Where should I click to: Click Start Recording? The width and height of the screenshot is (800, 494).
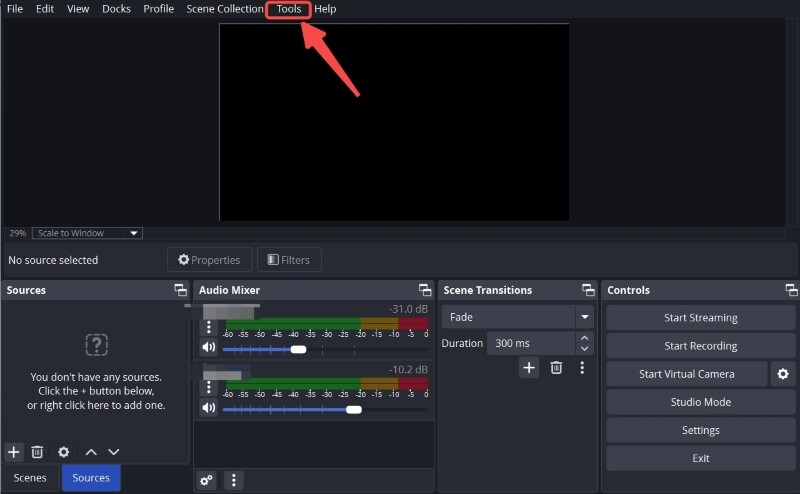click(x=701, y=346)
